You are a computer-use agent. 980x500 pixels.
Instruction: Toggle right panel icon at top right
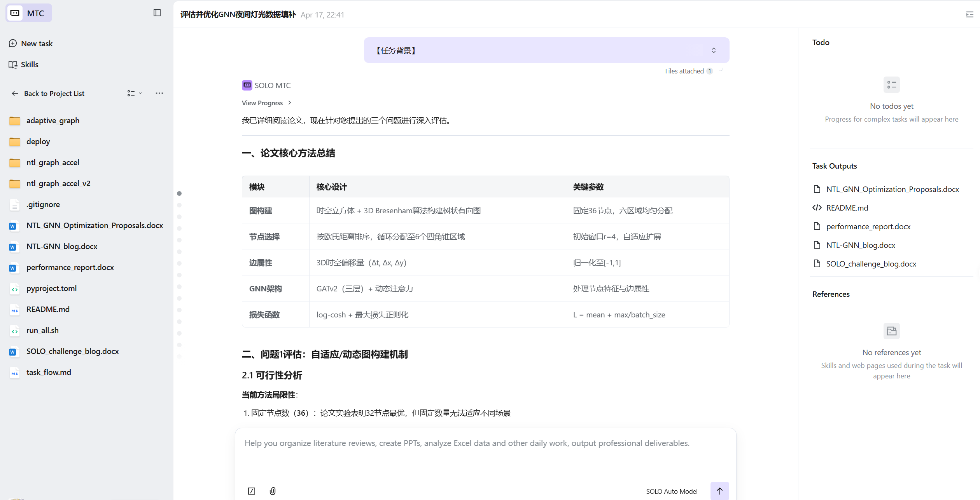point(969,15)
